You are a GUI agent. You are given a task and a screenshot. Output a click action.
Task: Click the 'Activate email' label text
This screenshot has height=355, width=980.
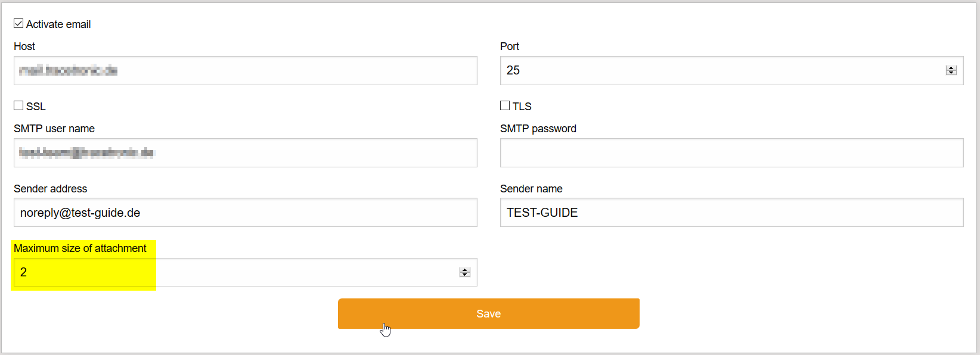pyautogui.click(x=58, y=24)
